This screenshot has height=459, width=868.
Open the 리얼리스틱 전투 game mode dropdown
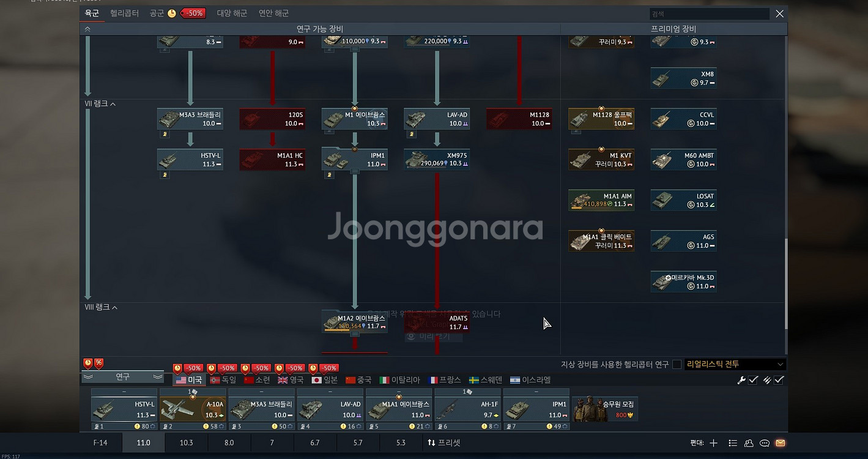735,364
